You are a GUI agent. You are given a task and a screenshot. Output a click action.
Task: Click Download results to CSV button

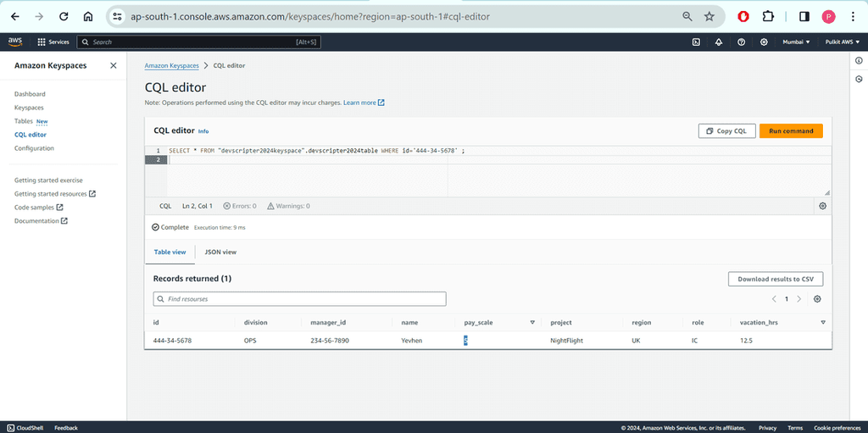point(776,279)
